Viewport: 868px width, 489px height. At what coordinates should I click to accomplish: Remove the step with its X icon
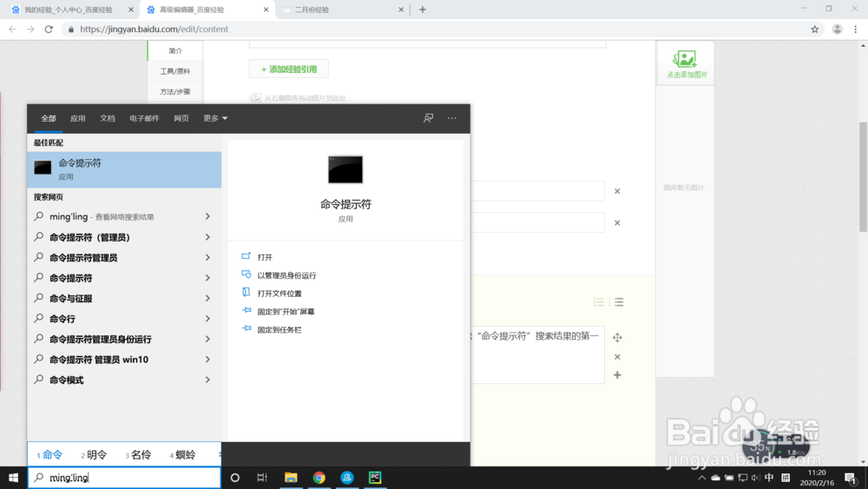click(x=617, y=357)
